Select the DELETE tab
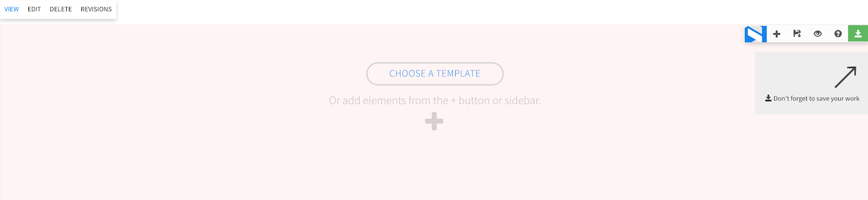 [x=61, y=9]
